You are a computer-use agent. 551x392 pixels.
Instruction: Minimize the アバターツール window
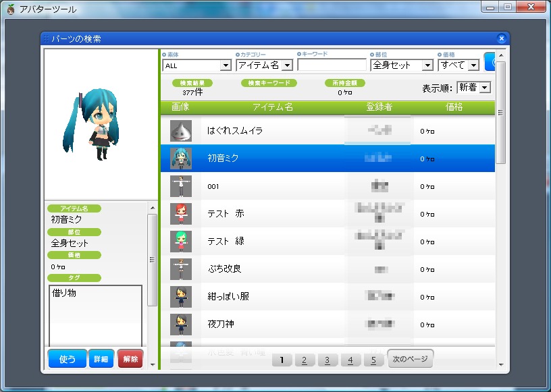pyautogui.click(x=491, y=7)
